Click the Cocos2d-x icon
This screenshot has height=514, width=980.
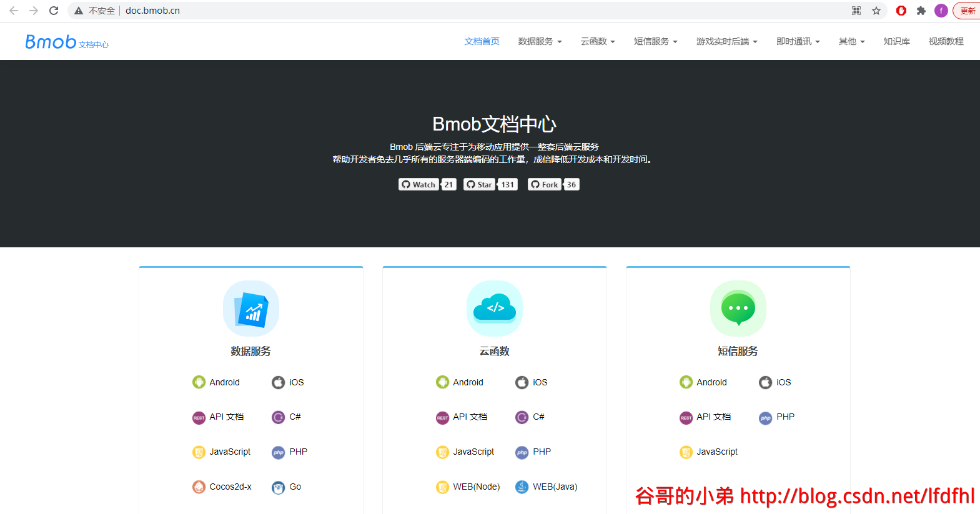coord(199,487)
